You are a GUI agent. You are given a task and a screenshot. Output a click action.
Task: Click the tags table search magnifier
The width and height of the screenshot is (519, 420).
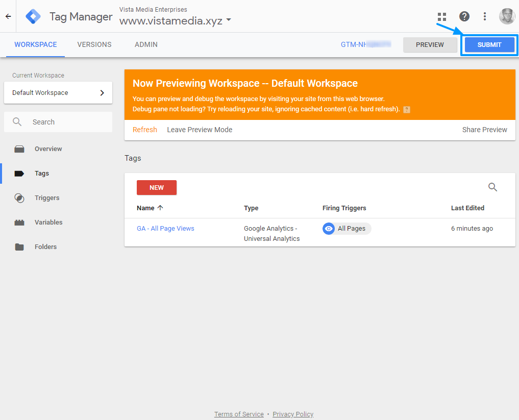[x=492, y=187]
